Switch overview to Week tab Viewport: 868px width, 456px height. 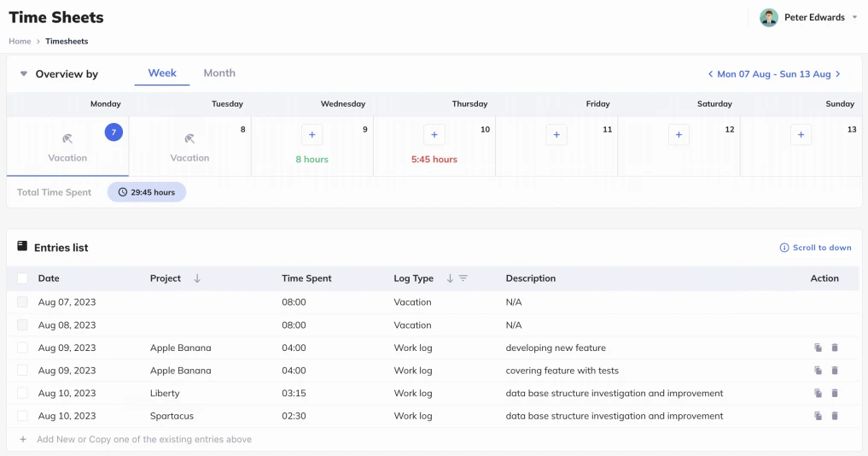[162, 73]
